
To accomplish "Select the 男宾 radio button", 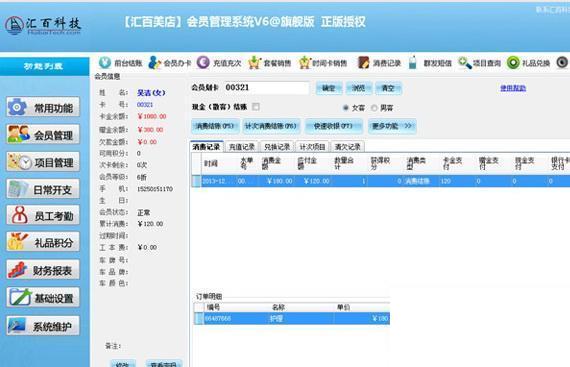I will [374, 108].
